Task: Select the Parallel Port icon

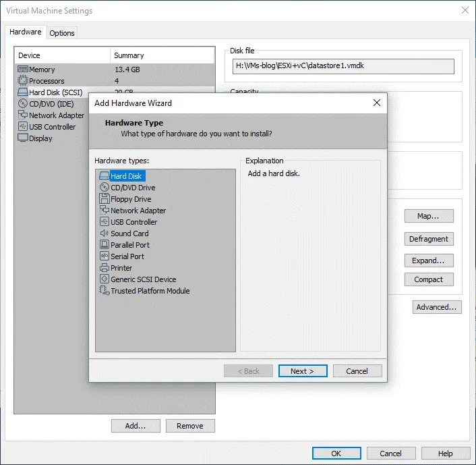Action: point(104,245)
